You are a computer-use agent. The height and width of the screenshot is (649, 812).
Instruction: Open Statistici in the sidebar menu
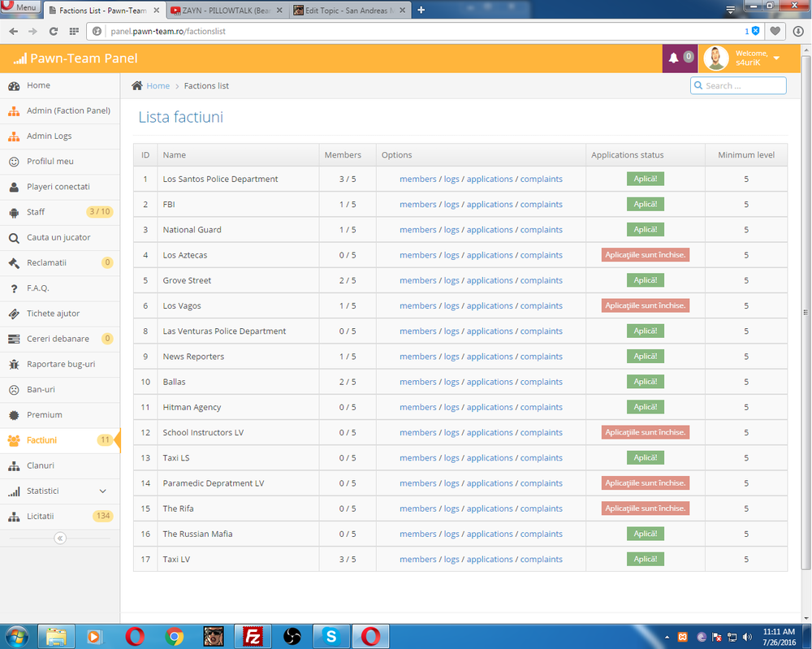[60, 491]
